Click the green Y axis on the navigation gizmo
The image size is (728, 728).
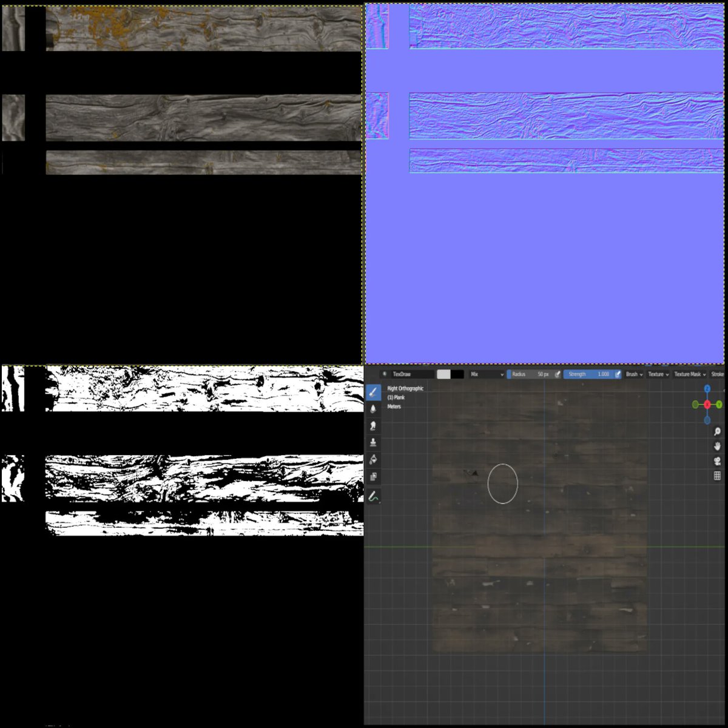tap(719, 404)
